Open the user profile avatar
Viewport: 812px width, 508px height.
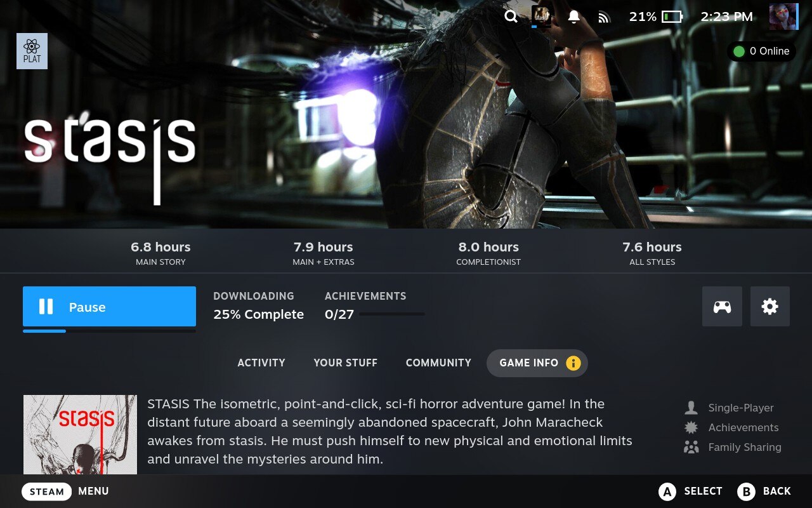783,17
